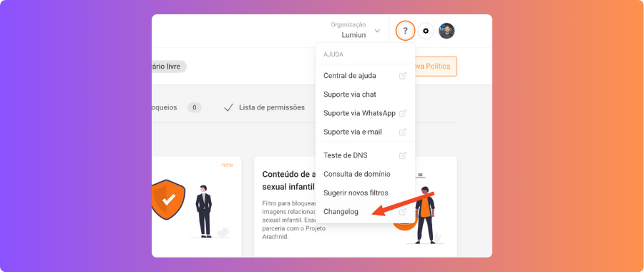Select Suporte via chat
This screenshot has height=272, width=644.
point(365,94)
